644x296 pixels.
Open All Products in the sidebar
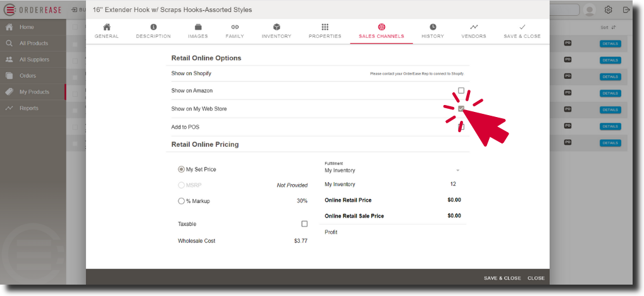(33, 43)
